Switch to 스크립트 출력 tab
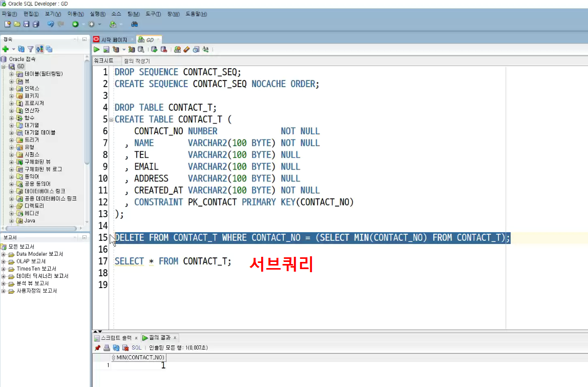The image size is (588, 387). point(116,338)
